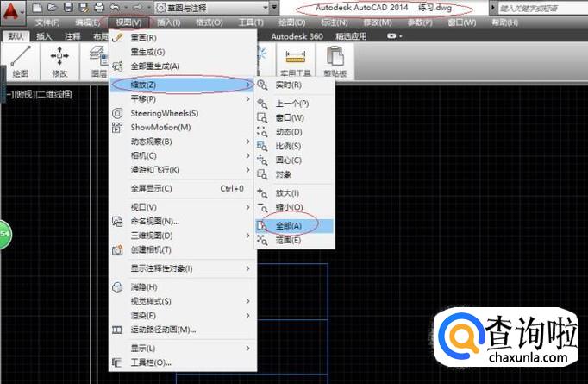Open the 参数(P) menu
The image size is (588, 384).
(x=420, y=22)
